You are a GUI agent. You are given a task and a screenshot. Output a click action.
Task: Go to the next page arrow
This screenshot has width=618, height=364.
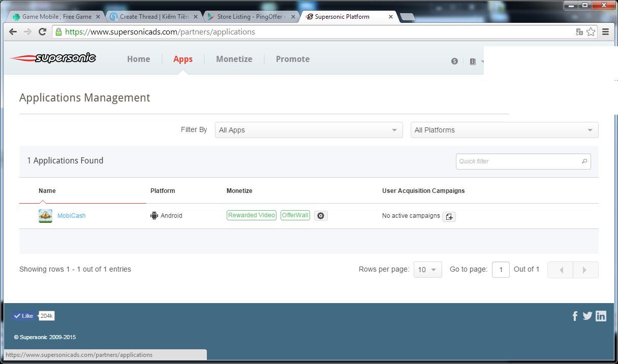point(585,270)
